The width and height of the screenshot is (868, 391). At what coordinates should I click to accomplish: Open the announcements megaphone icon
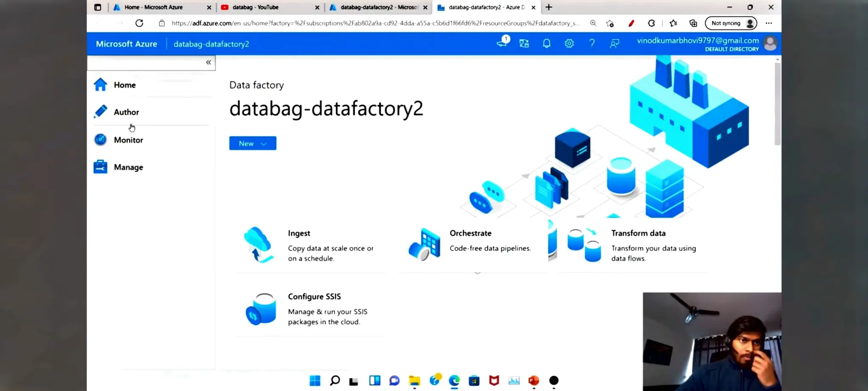[503, 42]
